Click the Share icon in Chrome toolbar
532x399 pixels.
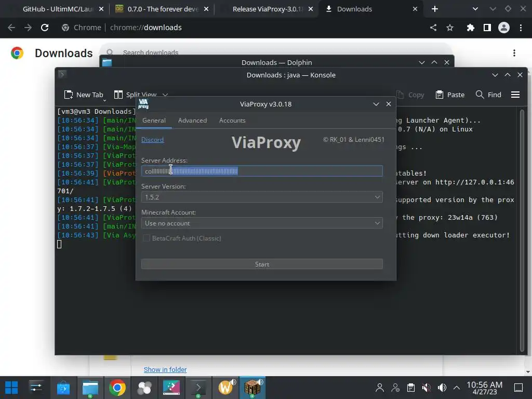coord(433,28)
